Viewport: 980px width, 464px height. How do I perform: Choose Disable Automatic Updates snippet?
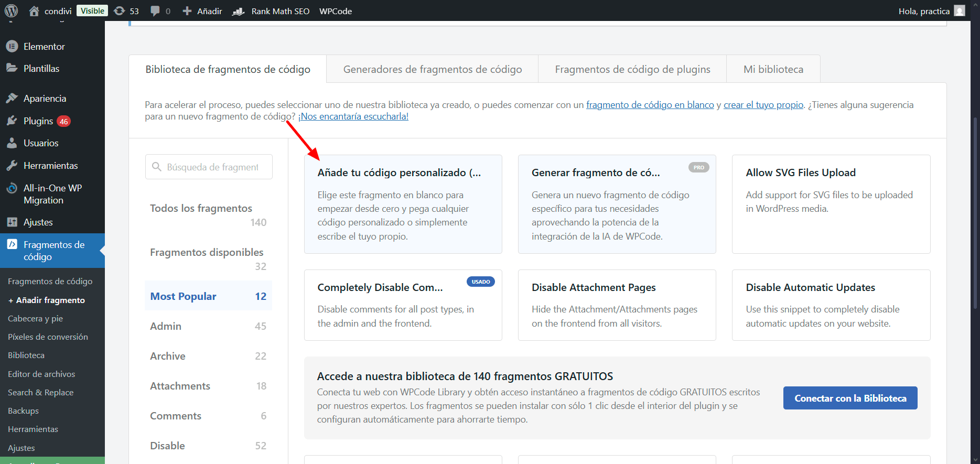(831, 305)
